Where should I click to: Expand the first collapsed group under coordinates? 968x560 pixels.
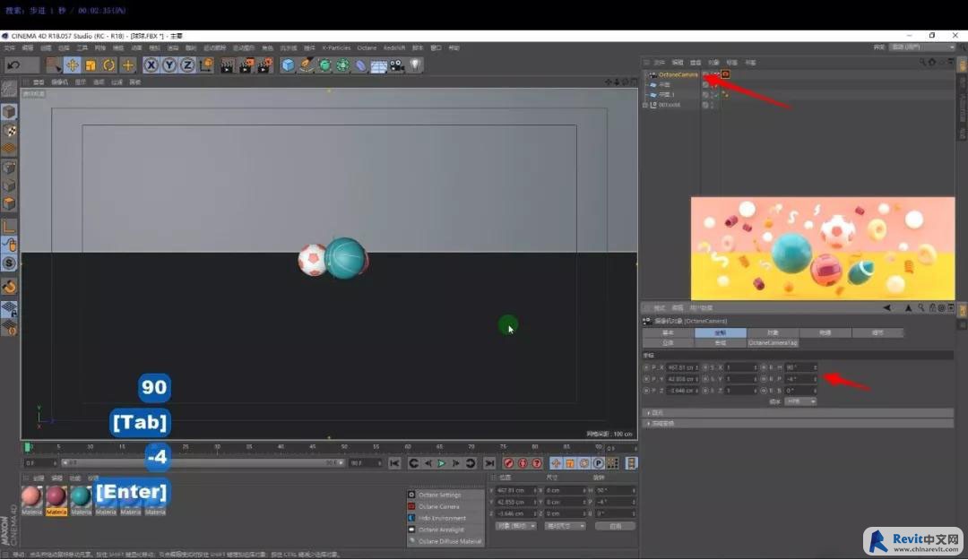pyautogui.click(x=649, y=412)
